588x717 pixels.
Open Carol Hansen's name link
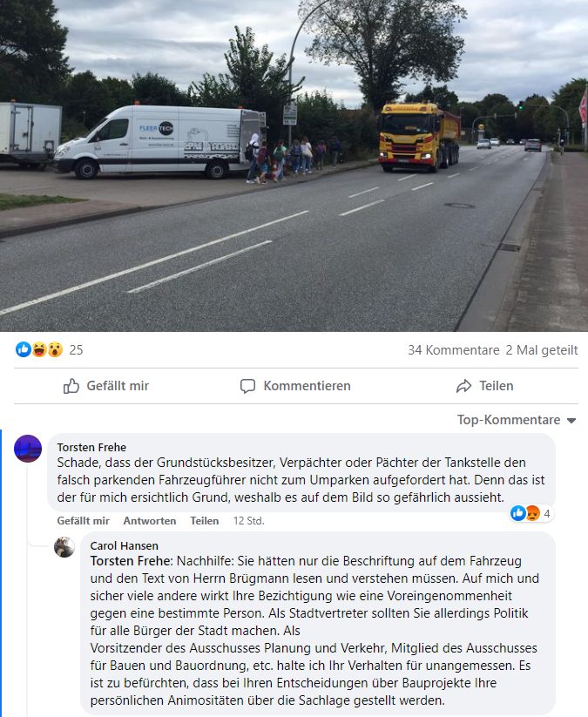tap(125, 545)
